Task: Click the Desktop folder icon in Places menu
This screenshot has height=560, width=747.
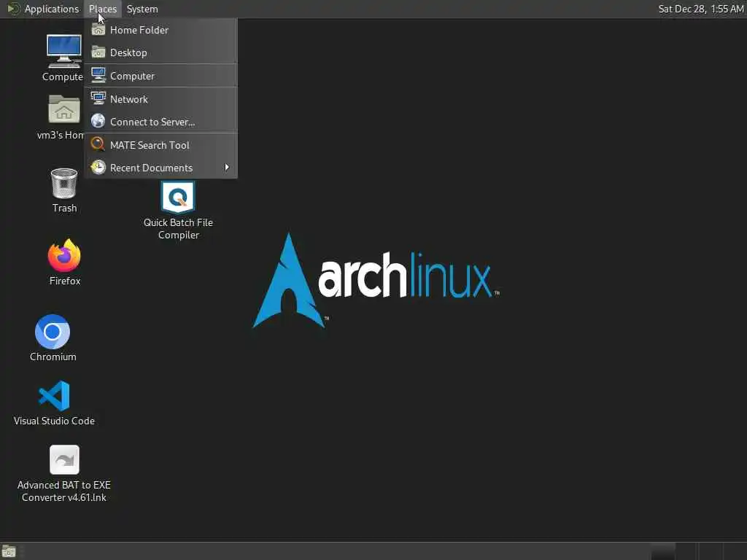Action: [98, 52]
